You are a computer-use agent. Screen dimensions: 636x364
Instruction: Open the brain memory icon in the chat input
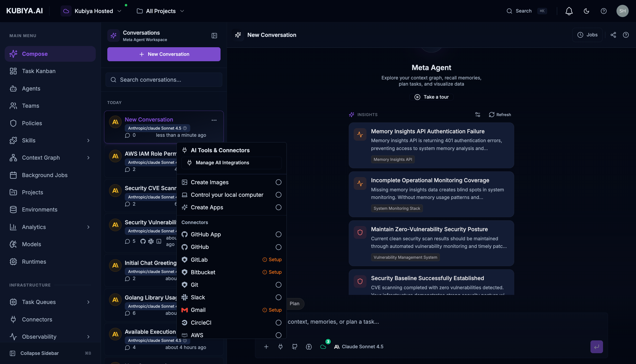[308, 347]
